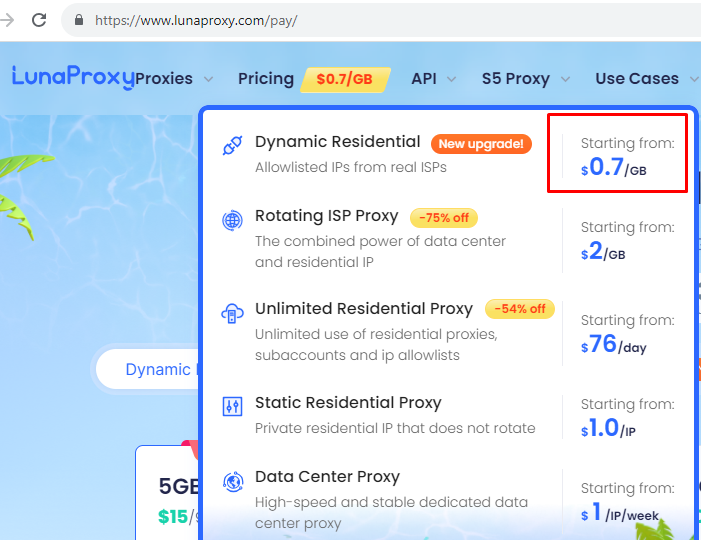Click the browser forward arrow
The height and width of the screenshot is (540, 701).
pyautogui.click(x=7, y=20)
